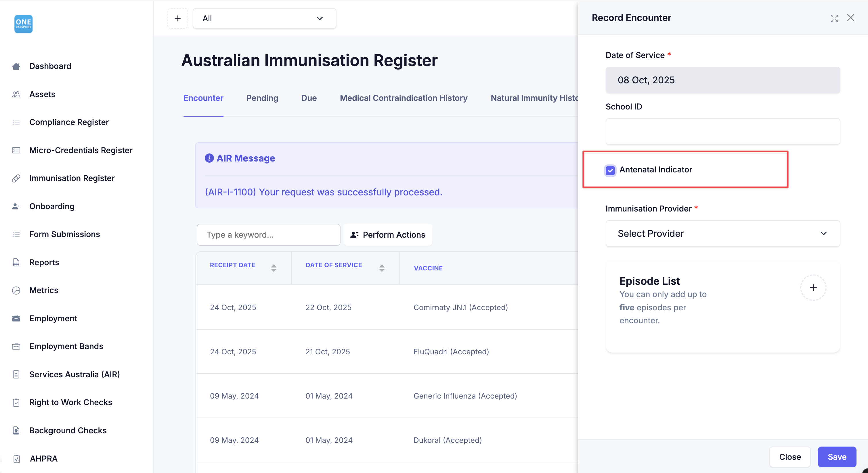868x473 pixels.
Task: Click the AIR Message info icon
Action: (209, 158)
